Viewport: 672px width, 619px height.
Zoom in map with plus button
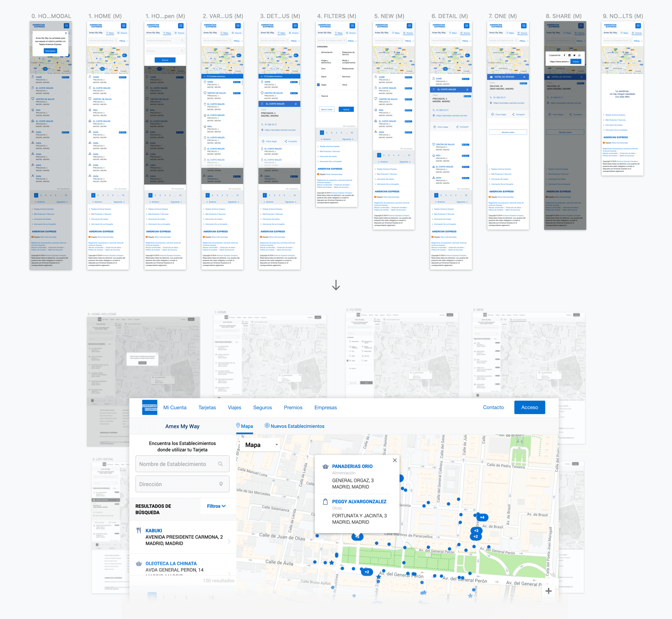point(548,591)
